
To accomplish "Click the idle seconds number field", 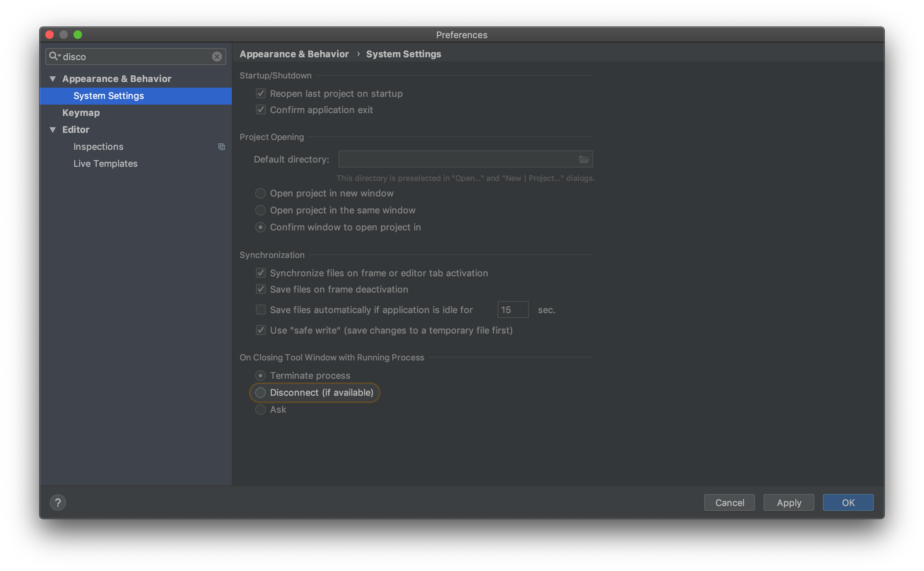I will tap(513, 310).
